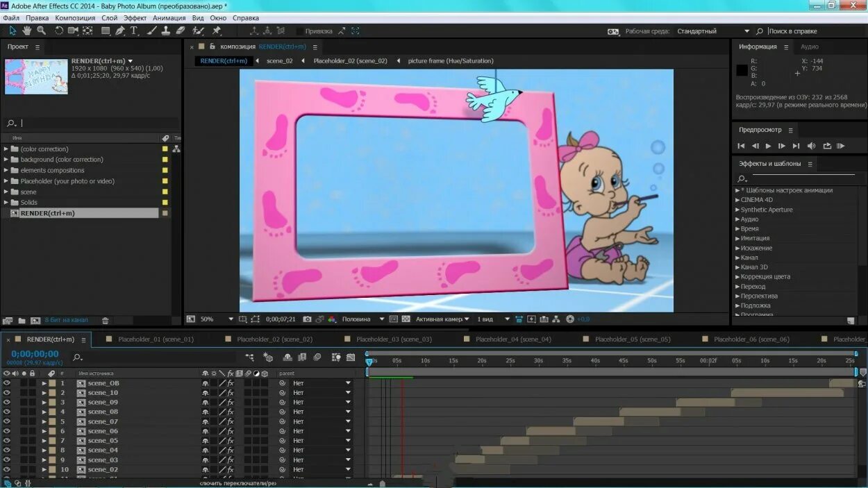This screenshot has height=488, width=868.
Task: Select the Puppet Pin tool
Action: 217,31
